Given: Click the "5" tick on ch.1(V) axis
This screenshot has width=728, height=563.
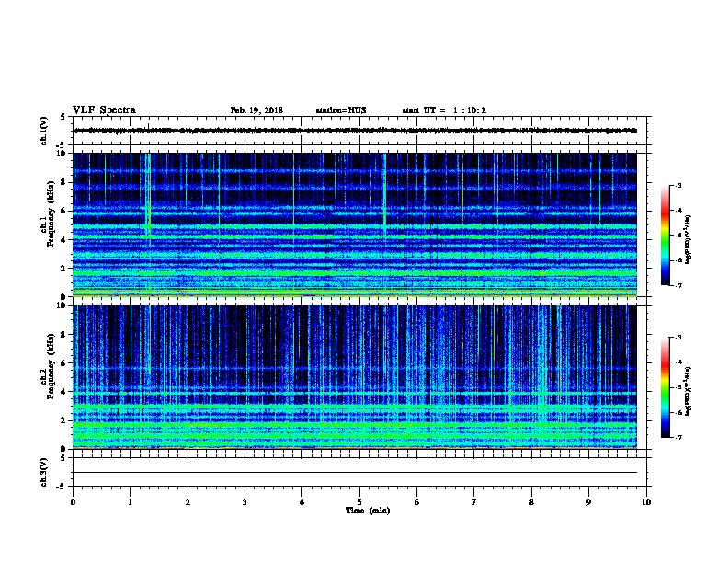Looking at the screenshot, I should click(63, 117).
